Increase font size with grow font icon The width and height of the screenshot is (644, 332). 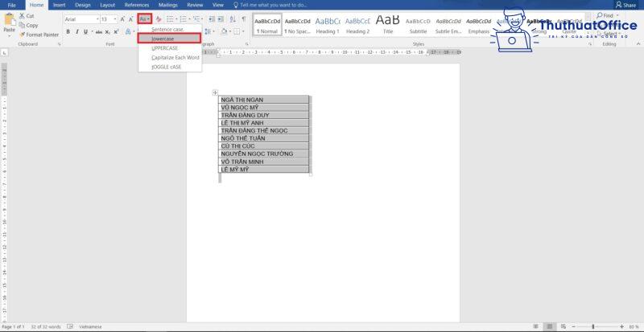pyautogui.click(x=122, y=19)
